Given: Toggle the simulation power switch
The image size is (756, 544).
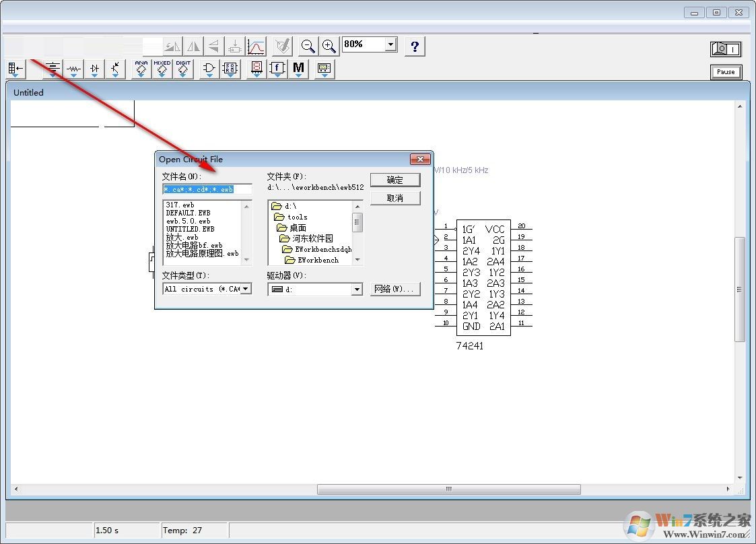Looking at the screenshot, I should pyautogui.click(x=725, y=49).
